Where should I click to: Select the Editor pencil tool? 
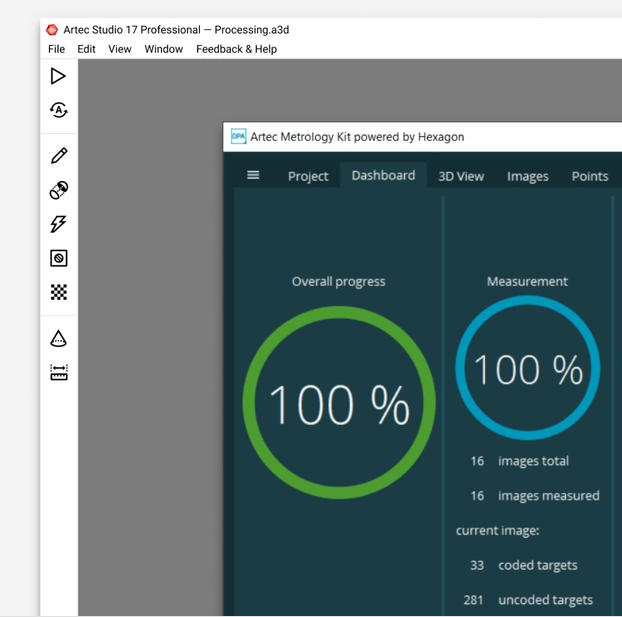point(59,155)
